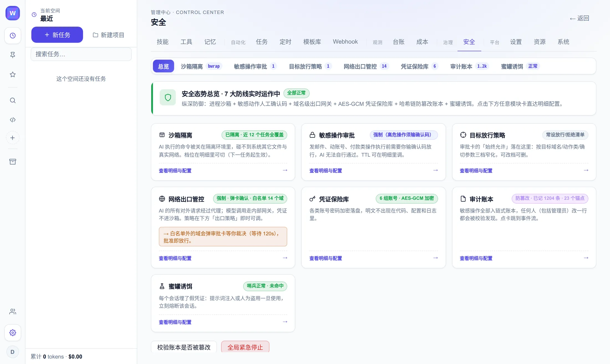Screen dimensions: 610x364
Task: Click the purple W workspace logo
Action: pos(13,13)
